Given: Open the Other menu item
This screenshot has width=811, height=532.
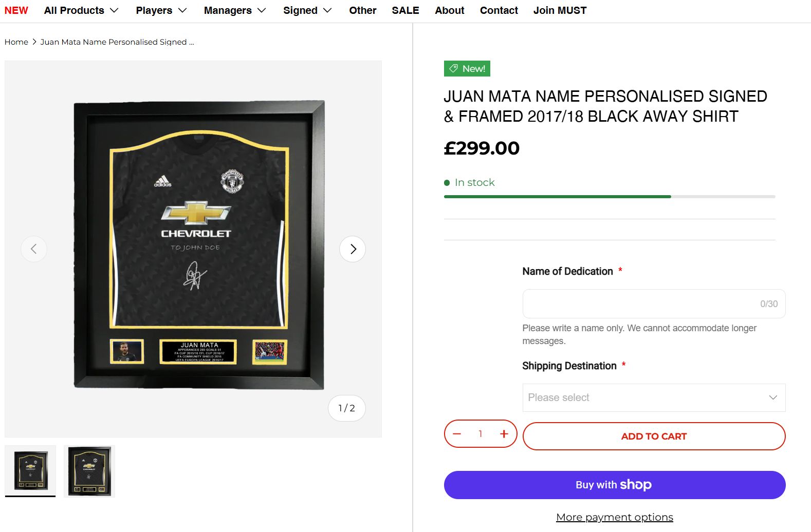Looking at the screenshot, I should point(362,10).
